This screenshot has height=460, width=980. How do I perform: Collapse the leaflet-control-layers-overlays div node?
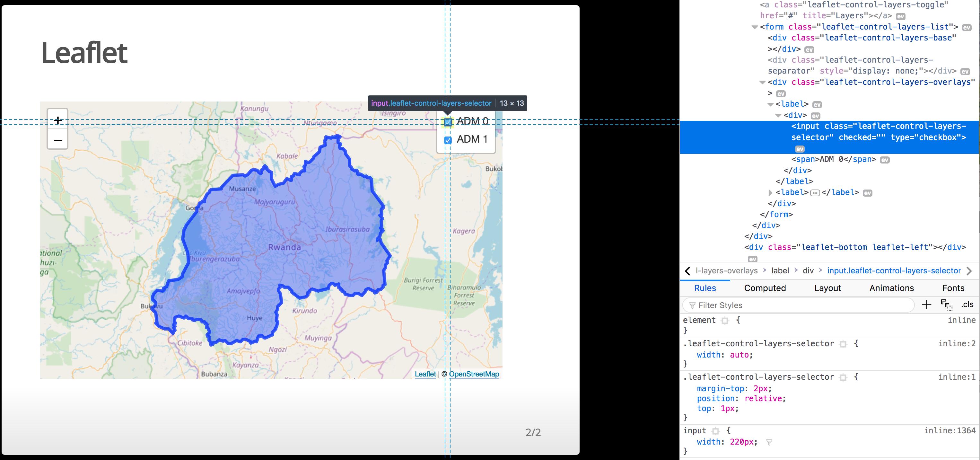[762, 82]
